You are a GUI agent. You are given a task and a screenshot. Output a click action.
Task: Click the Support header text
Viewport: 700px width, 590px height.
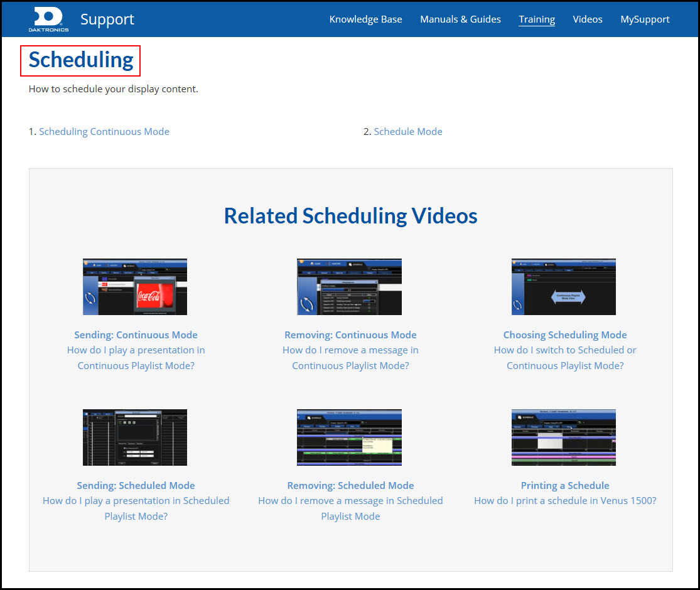point(107,19)
